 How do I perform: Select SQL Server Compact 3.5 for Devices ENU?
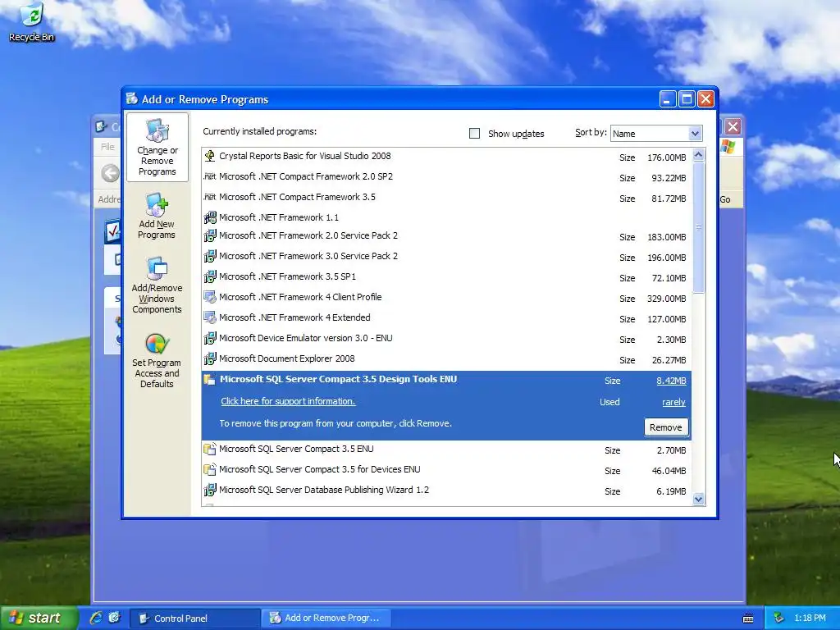pyautogui.click(x=447, y=470)
